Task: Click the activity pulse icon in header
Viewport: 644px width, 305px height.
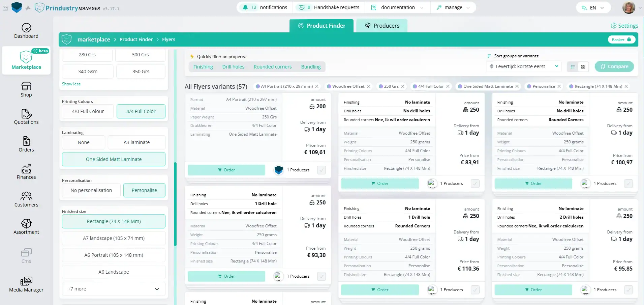Action: pos(28,8)
